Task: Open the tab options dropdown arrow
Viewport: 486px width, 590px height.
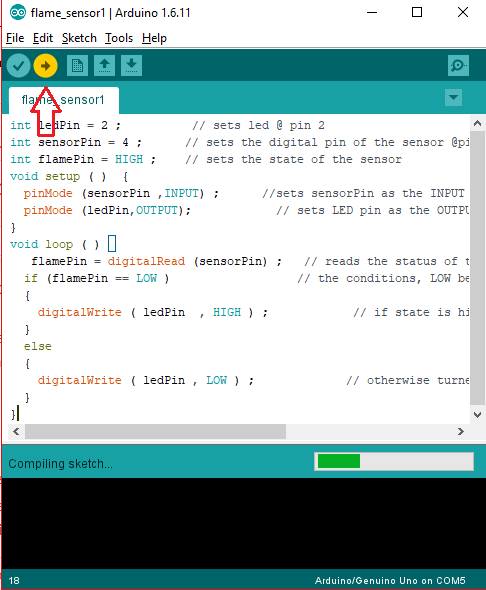Action: [x=453, y=98]
